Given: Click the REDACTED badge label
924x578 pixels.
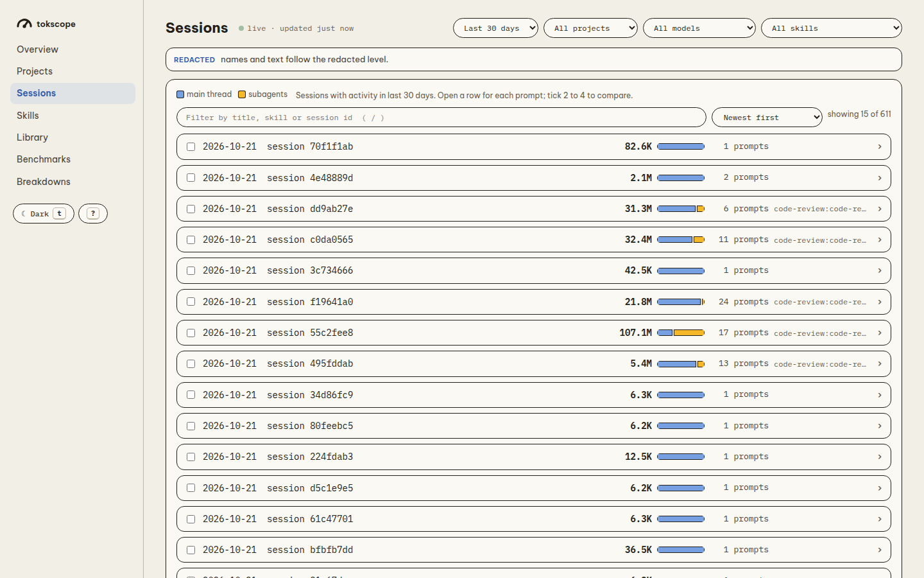Looking at the screenshot, I should pos(194,60).
